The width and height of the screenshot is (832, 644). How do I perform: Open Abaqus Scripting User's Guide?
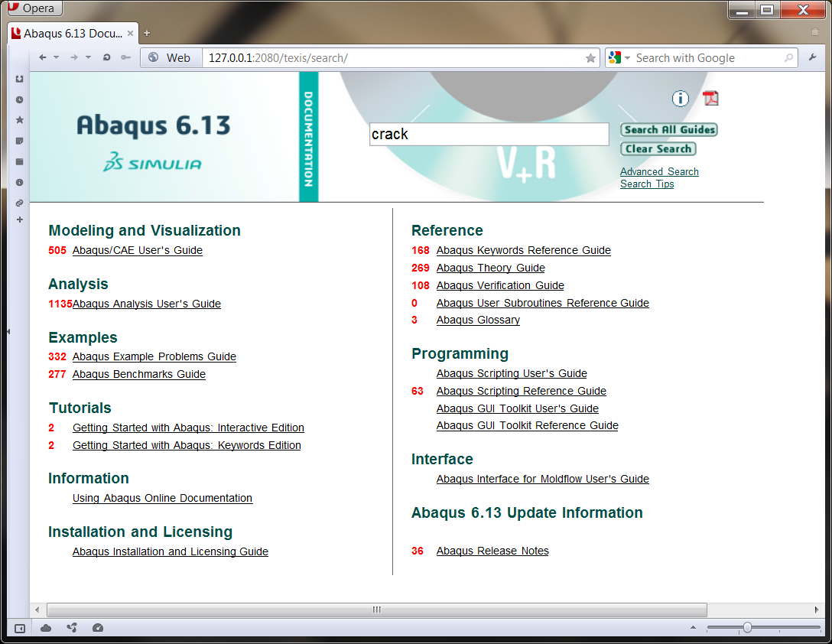tap(512, 374)
